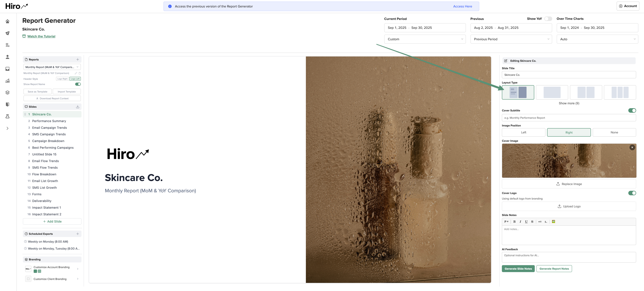644x291 pixels.
Task: Set Header Style to Logo Left
Action: [75, 79]
